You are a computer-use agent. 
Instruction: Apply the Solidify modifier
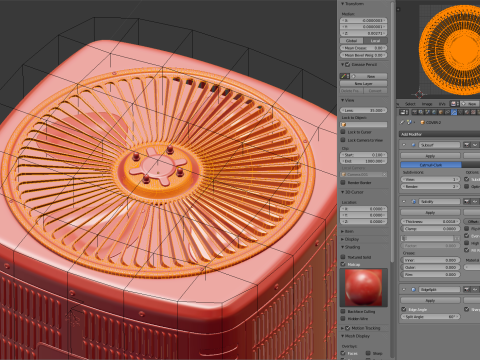pos(431,212)
